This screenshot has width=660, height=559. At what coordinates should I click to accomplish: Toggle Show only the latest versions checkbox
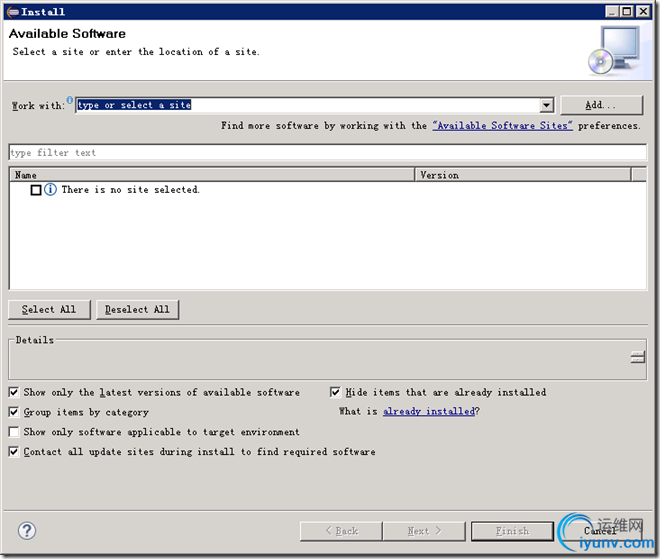[x=14, y=392]
